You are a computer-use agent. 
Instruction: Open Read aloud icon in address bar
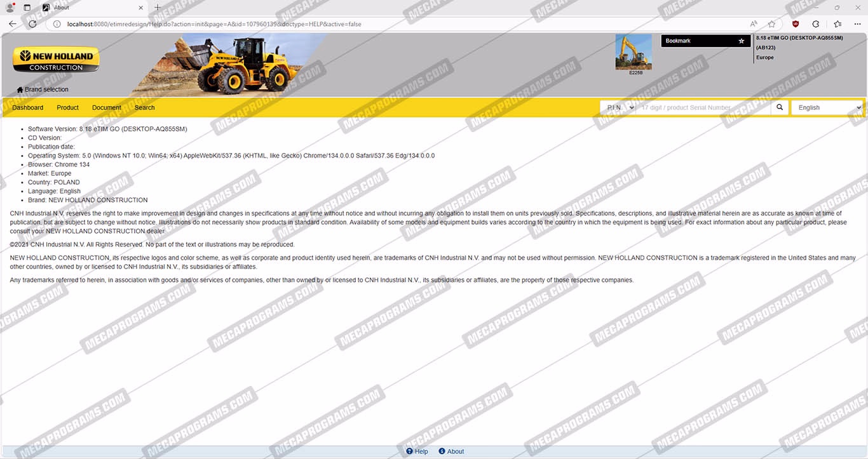[754, 24]
